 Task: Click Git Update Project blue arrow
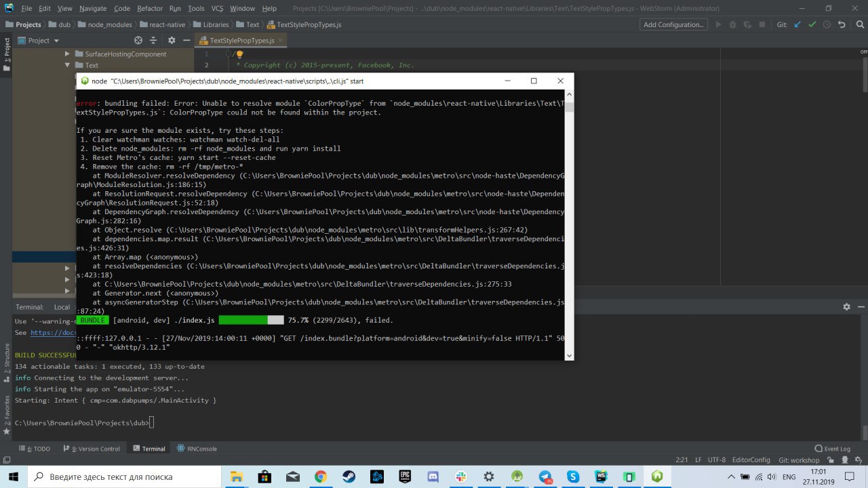point(797,24)
